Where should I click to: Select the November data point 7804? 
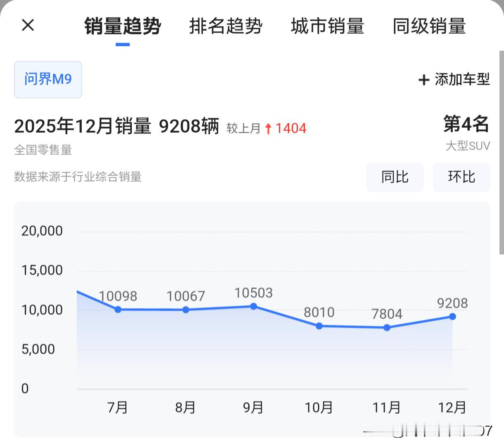[x=387, y=327]
